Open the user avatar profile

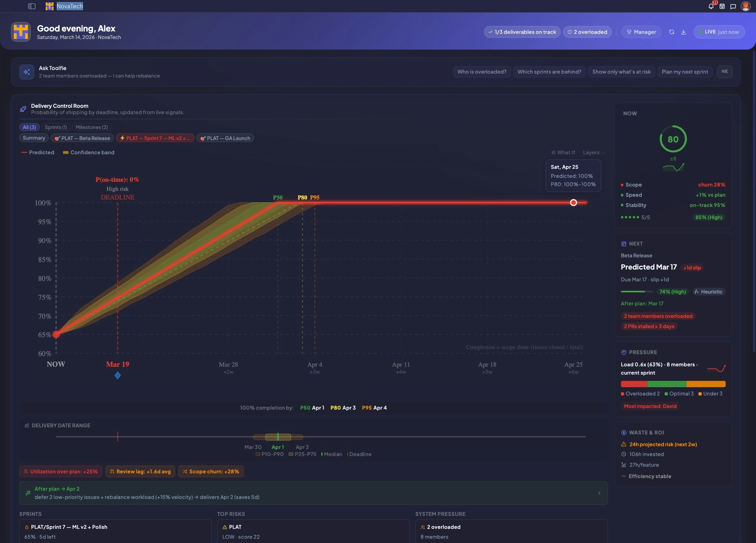tap(745, 6)
